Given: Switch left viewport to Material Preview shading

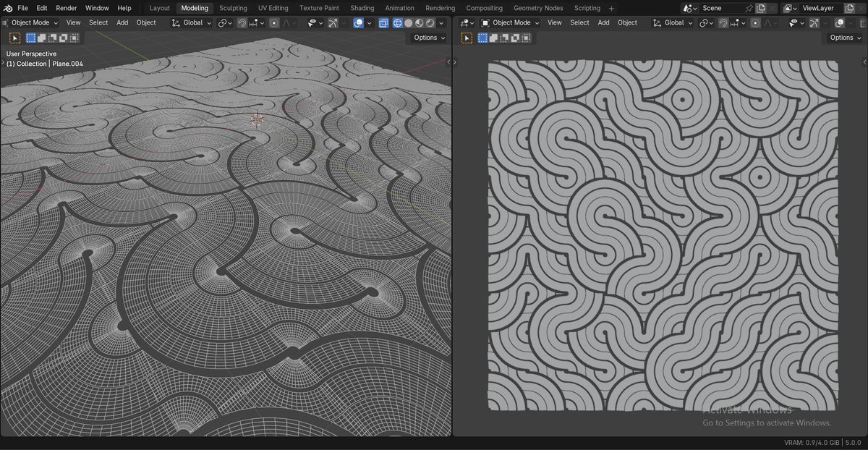Looking at the screenshot, I should point(419,22).
